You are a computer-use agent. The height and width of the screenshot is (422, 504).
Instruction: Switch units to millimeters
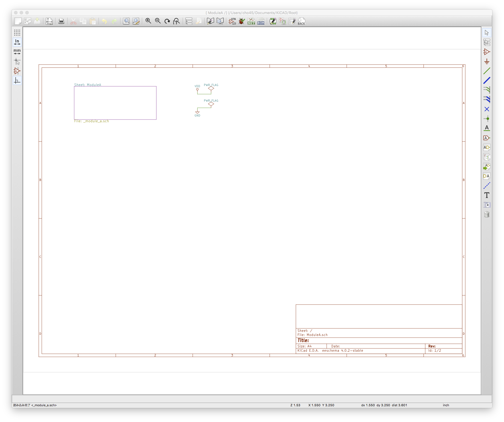tap(17, 52)
